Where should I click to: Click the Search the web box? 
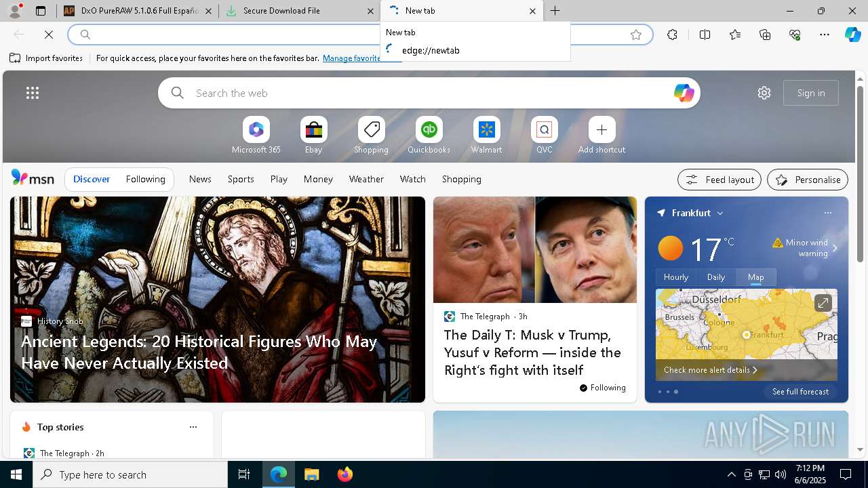tap(429, 93)
